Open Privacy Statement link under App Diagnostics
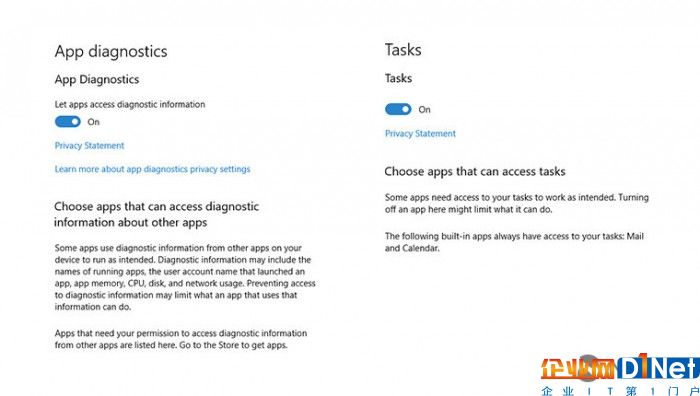 [89, 146]
